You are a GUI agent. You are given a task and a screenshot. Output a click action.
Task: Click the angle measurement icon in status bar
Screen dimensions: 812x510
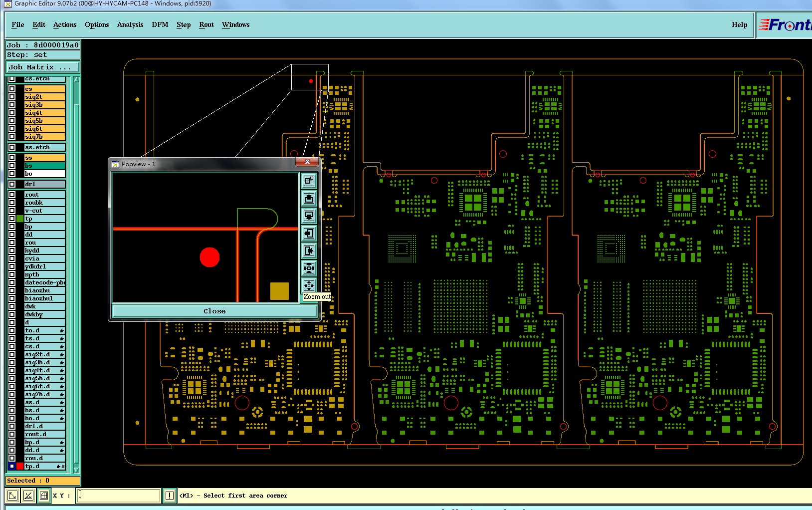(x=28, y=496)
